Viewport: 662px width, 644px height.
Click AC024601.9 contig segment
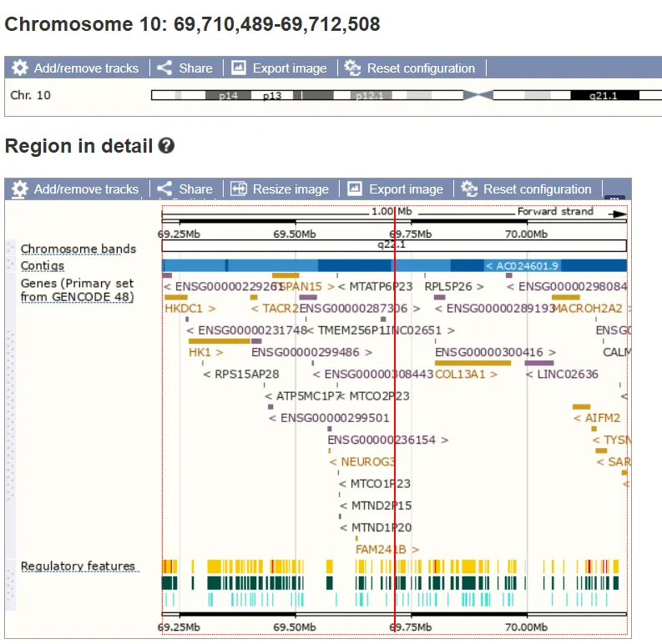pyautogui.click(x=522, y=266)
